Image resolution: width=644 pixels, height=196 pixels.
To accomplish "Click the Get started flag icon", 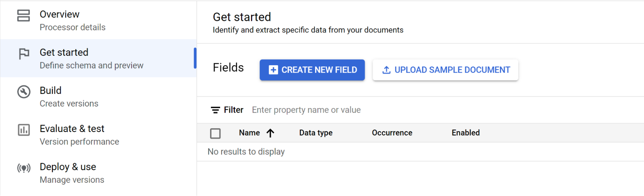I will (x=24, y=54).
